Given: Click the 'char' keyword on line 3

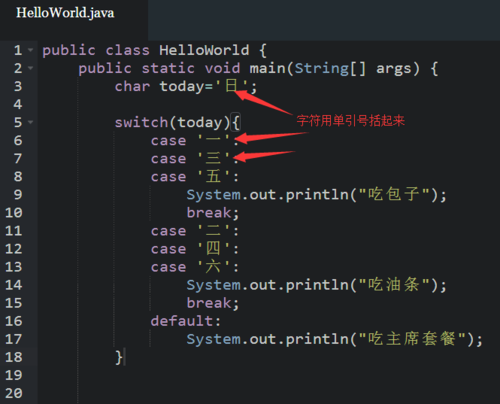Looking at the screenshot, I should tap(132, 86).
